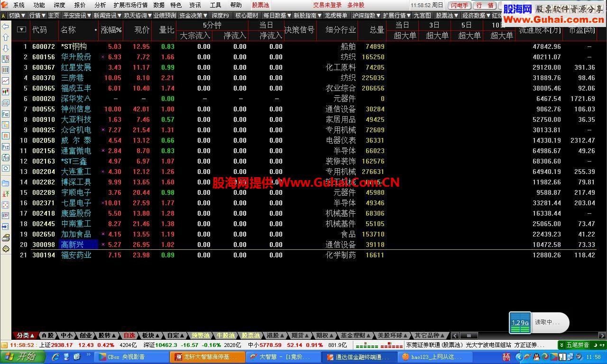Expand the 切换 toolbar dropdown
Screen dimensions: 607x364
tap(17, 15)
